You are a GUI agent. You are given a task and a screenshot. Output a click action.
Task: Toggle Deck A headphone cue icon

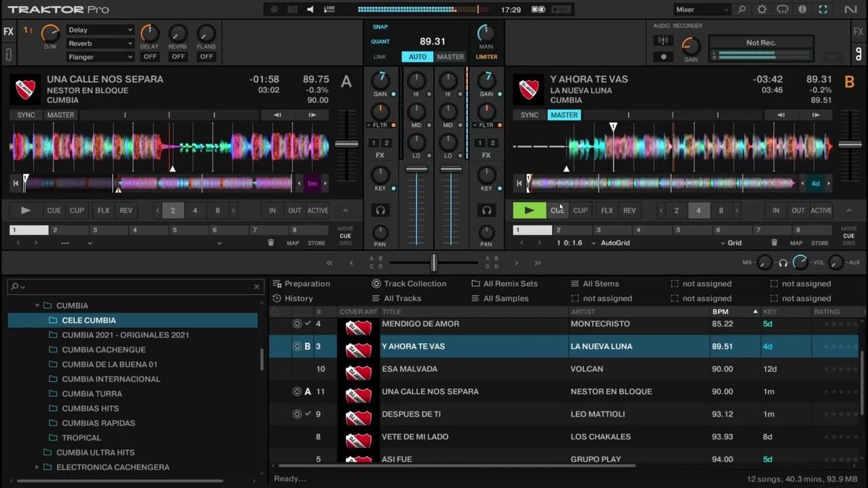(380, 211)
